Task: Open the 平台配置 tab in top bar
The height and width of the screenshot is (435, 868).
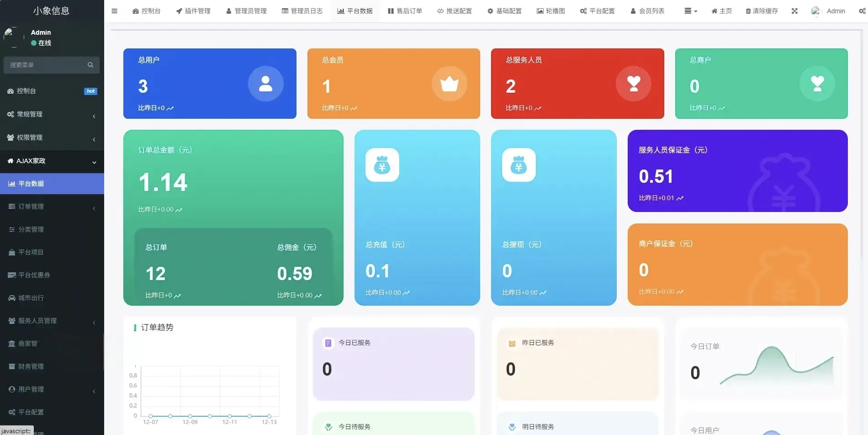Action: click(597, 11)
